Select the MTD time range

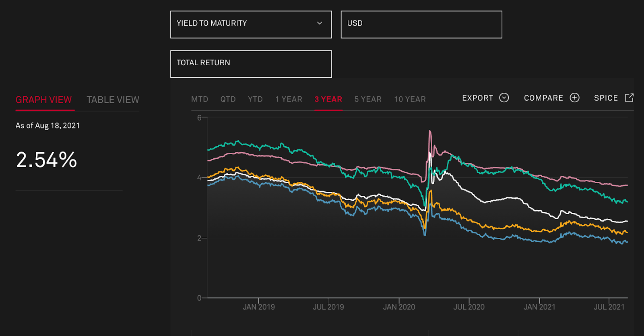click(x=200, y=99)
